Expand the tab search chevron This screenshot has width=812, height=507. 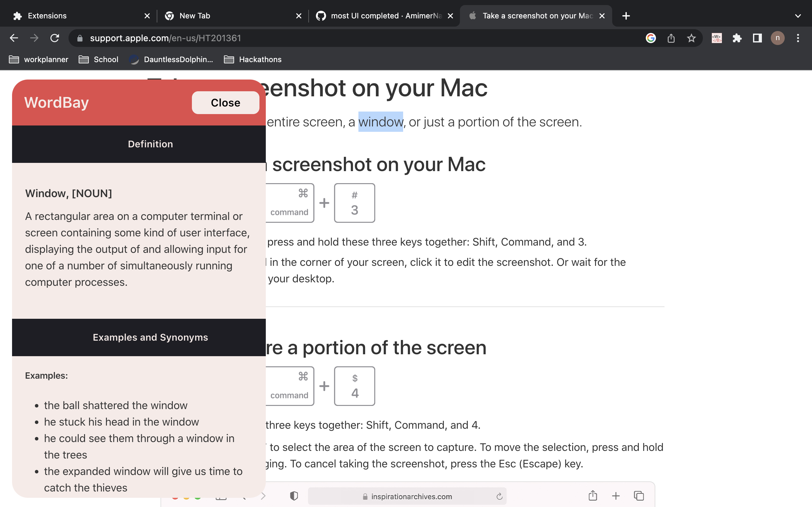pyautogui.click(x=798, y=16)
